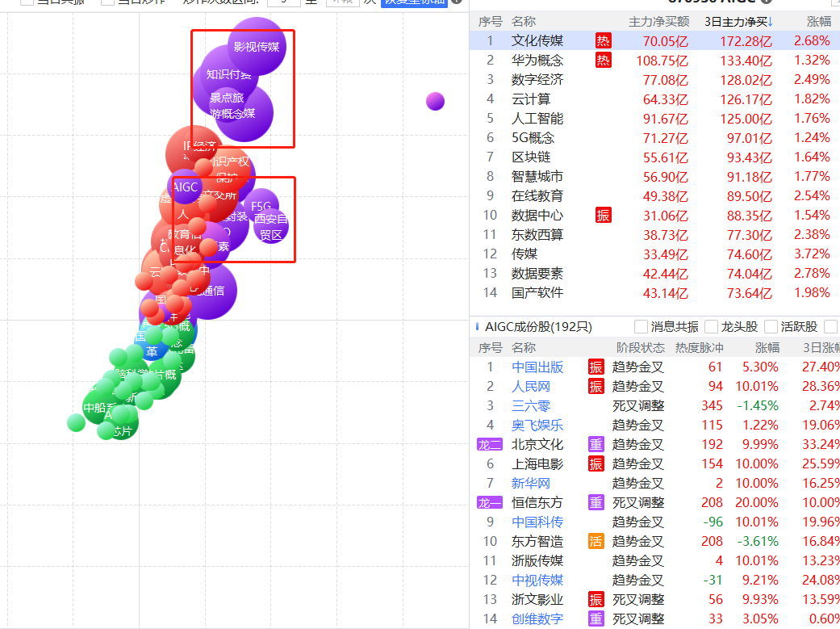Open the 中国出版 stock link

537,367
